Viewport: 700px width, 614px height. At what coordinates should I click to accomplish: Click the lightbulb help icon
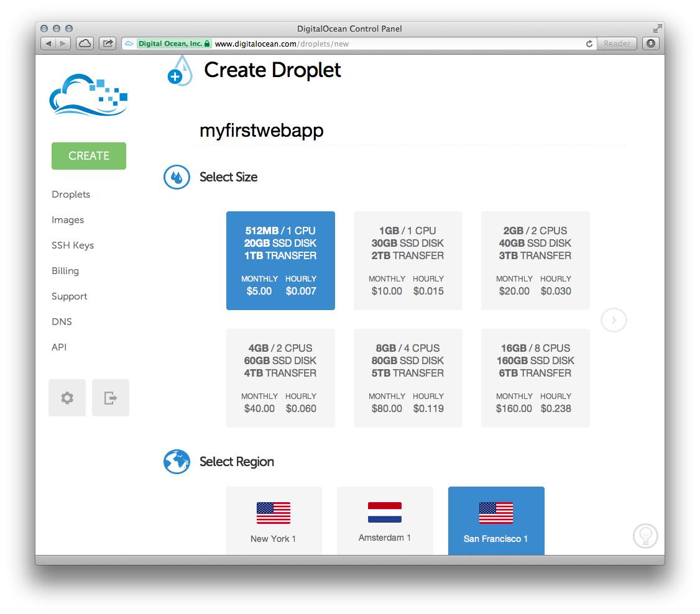pos(645,536)
